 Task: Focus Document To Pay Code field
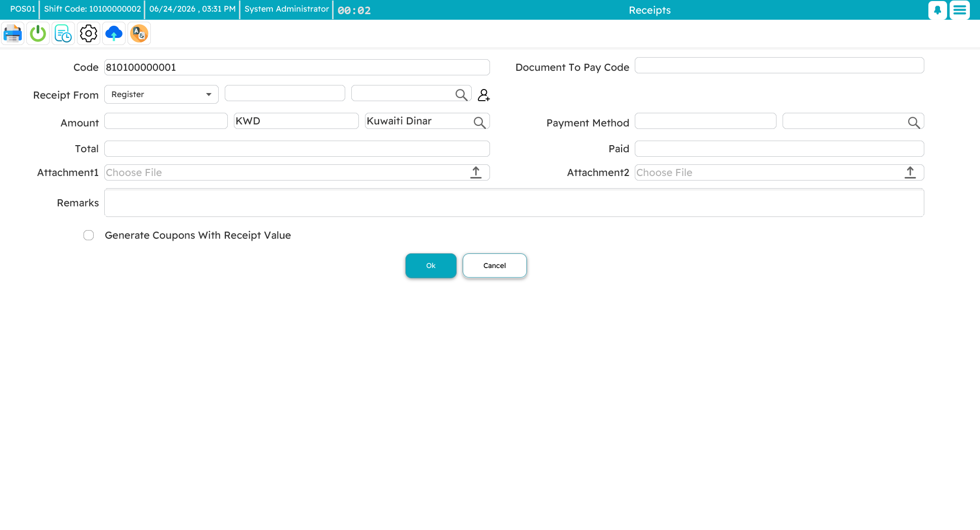click(780, 65)
